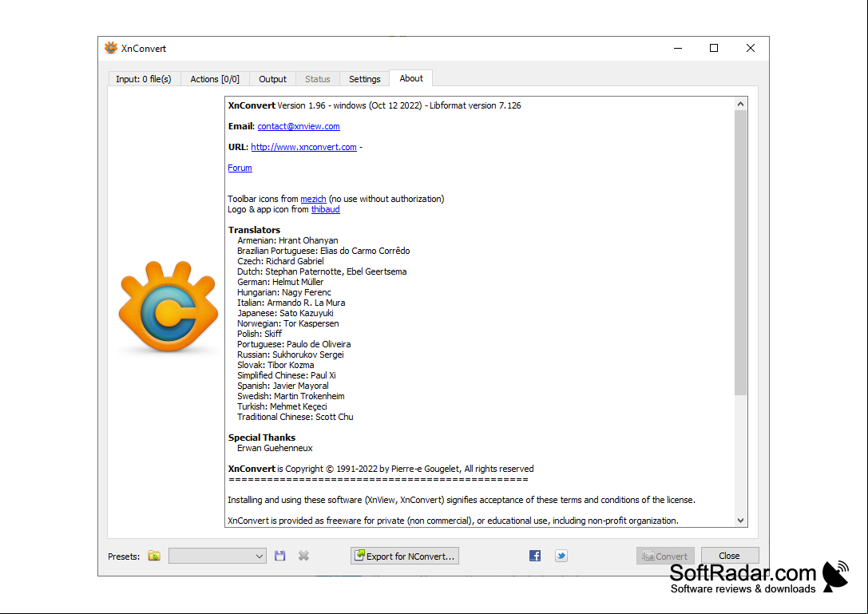
Task: Click the 'Czech: Richard Gabriel' line
Action: (280, 261)
